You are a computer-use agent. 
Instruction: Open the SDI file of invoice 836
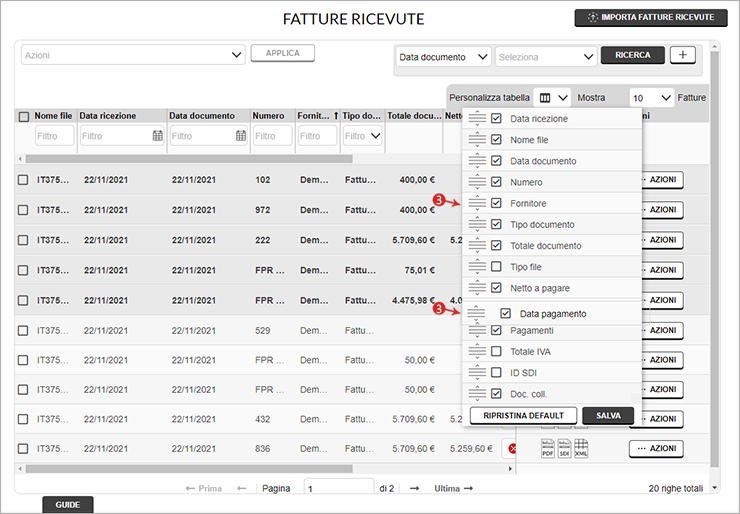point(564,448)
